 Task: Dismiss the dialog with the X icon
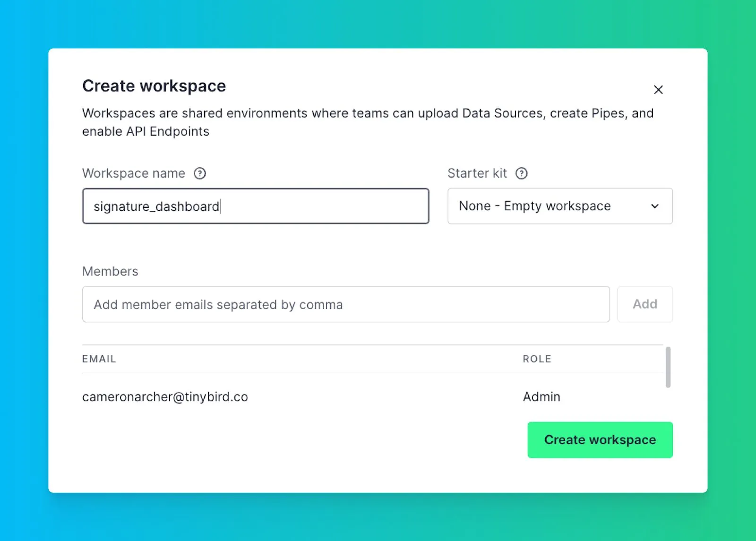[658, 89]
